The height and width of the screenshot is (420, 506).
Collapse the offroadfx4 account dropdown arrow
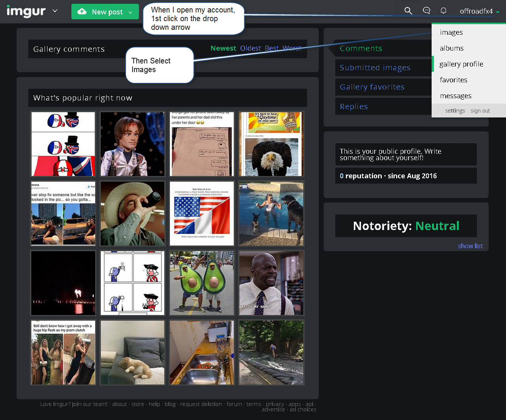[x=498, y=12]
